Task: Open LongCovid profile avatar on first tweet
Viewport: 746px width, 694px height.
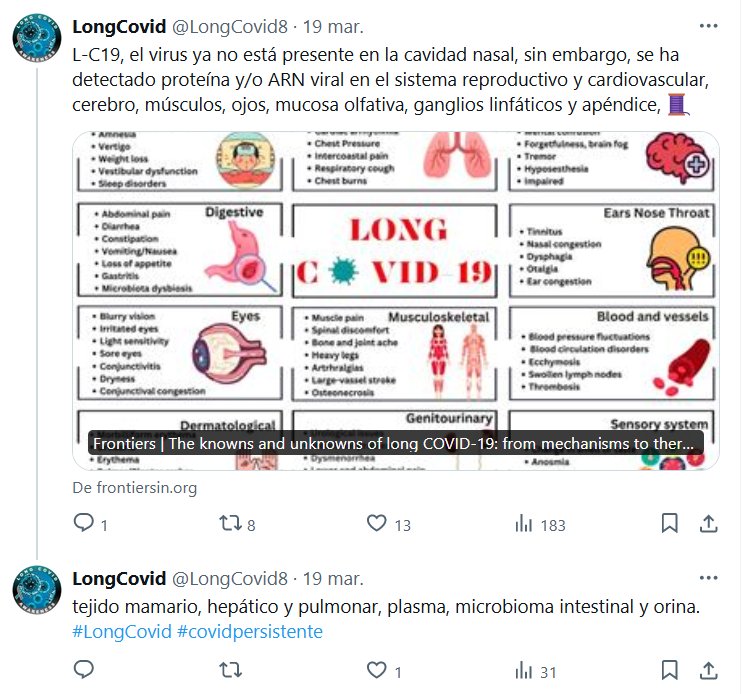Action: (x=37, y=38)
